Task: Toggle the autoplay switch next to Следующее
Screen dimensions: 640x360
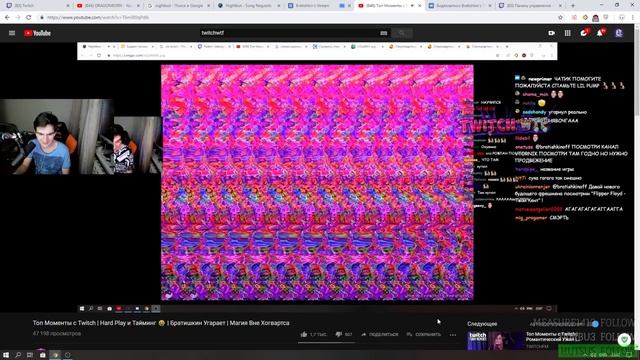Action: click(594, 324)
